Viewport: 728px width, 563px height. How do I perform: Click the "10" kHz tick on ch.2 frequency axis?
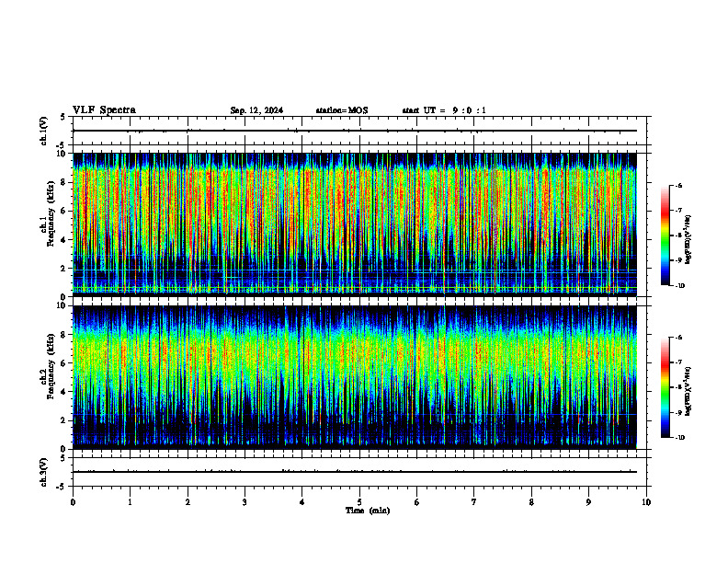[x=62, y=305]
